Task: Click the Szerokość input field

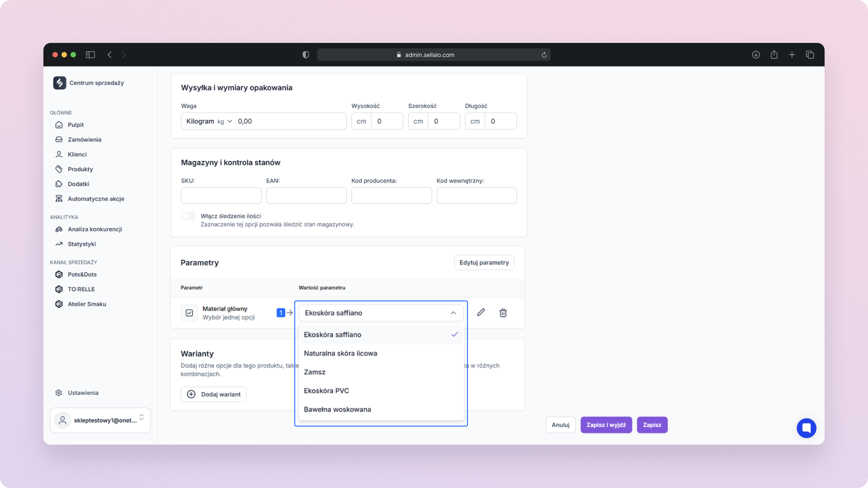Action: coord(443,121)
